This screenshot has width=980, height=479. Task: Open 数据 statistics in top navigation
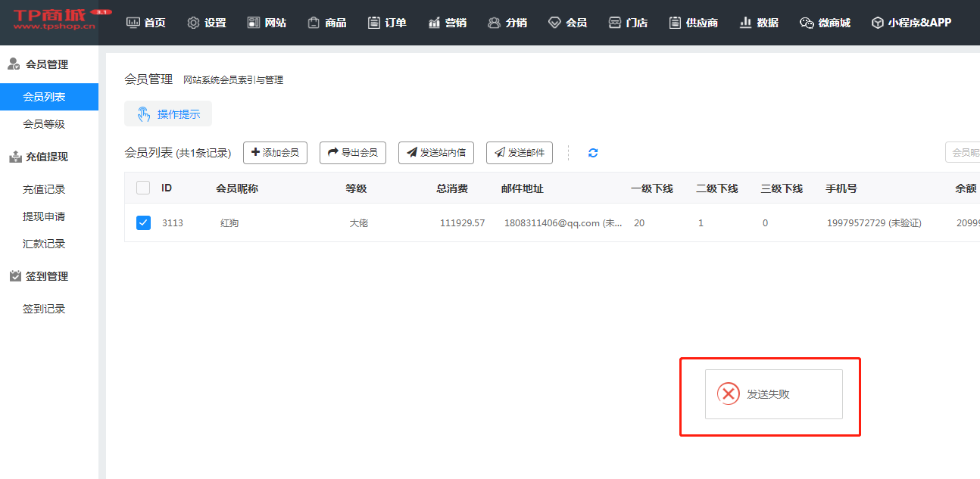click(758, 23)
